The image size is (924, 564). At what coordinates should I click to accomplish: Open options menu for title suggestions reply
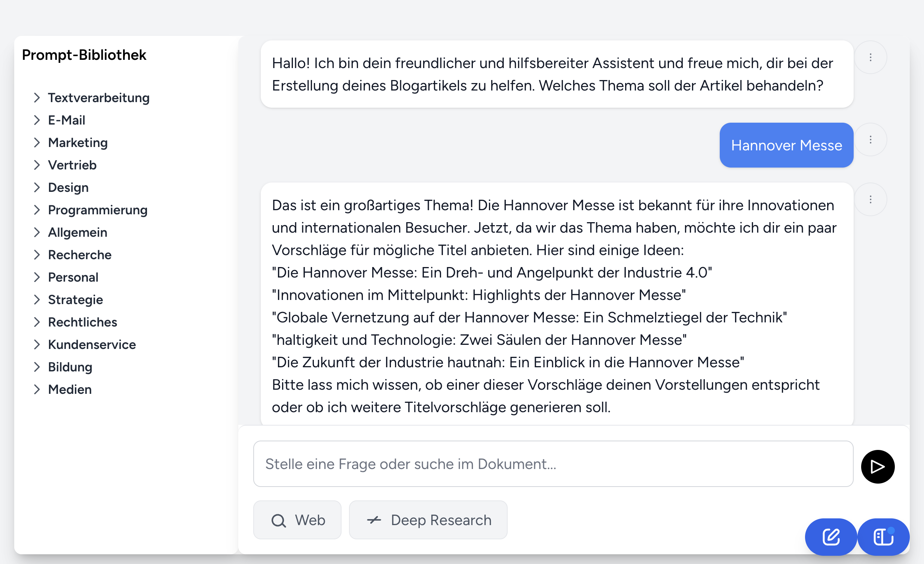[x=871, y=199]
